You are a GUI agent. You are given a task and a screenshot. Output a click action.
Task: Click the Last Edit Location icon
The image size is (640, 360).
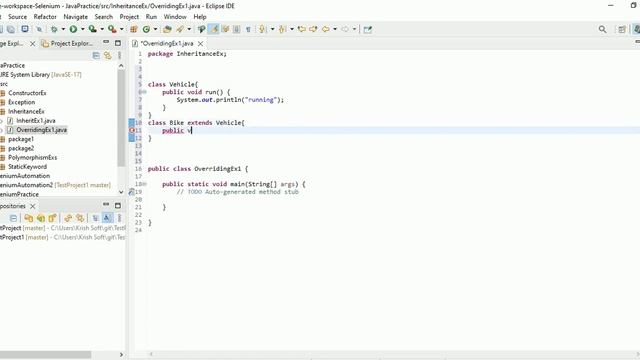[x=302, y=29]
